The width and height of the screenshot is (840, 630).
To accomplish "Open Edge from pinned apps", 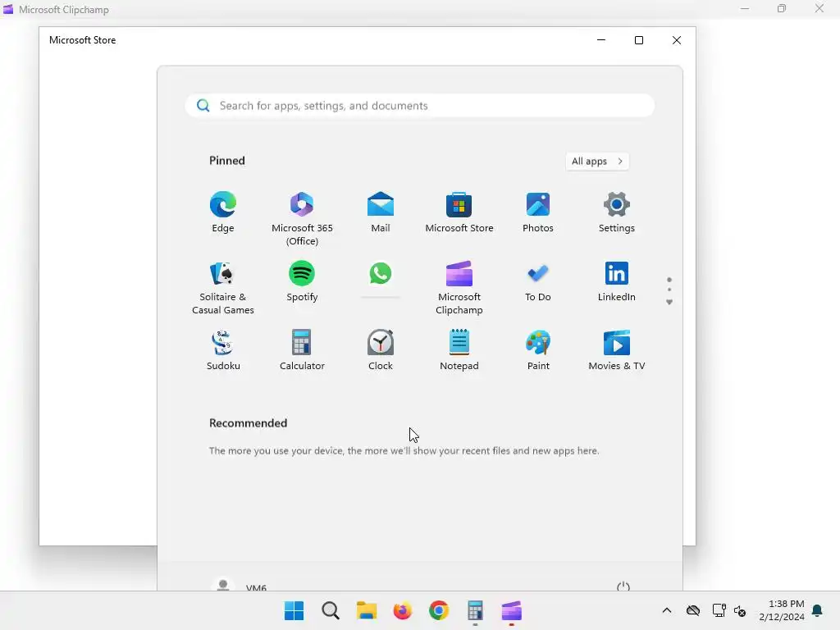I will [223, 212].
